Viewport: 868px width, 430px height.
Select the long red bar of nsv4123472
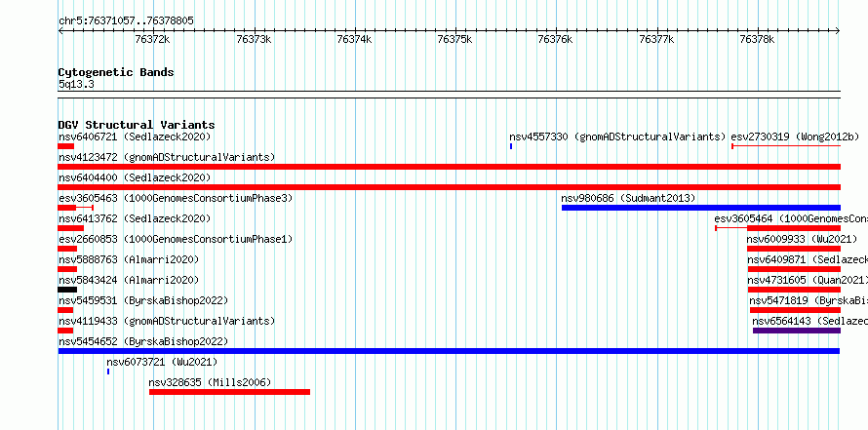[450, 167]
